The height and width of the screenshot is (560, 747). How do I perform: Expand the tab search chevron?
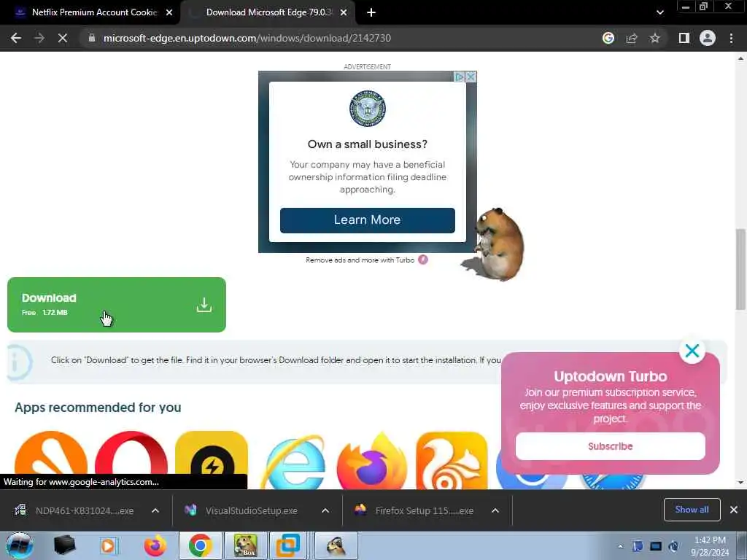click(659, 13)
